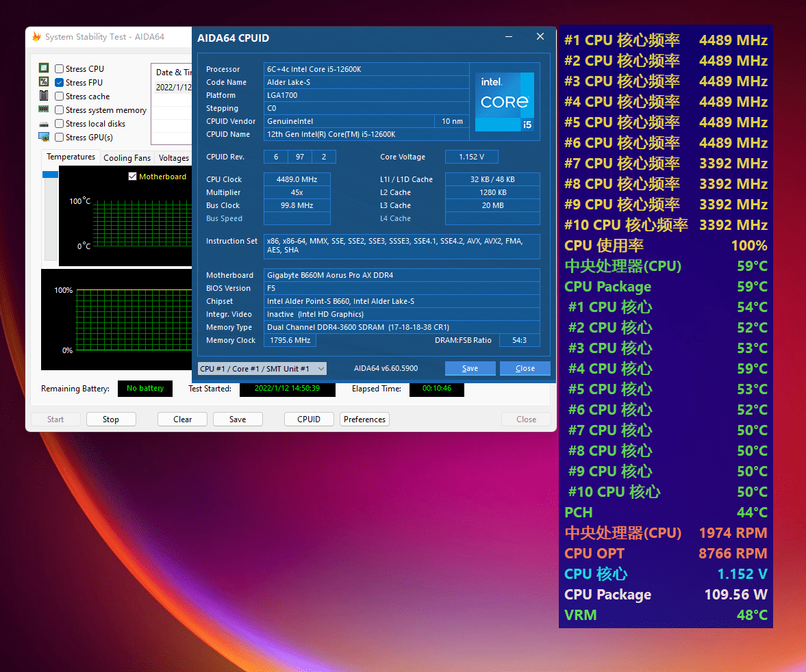Save the CPUID report with the Save button
The width and height of the screenshot is (806, 672).
pyautogui.click(x=470, y=368)
